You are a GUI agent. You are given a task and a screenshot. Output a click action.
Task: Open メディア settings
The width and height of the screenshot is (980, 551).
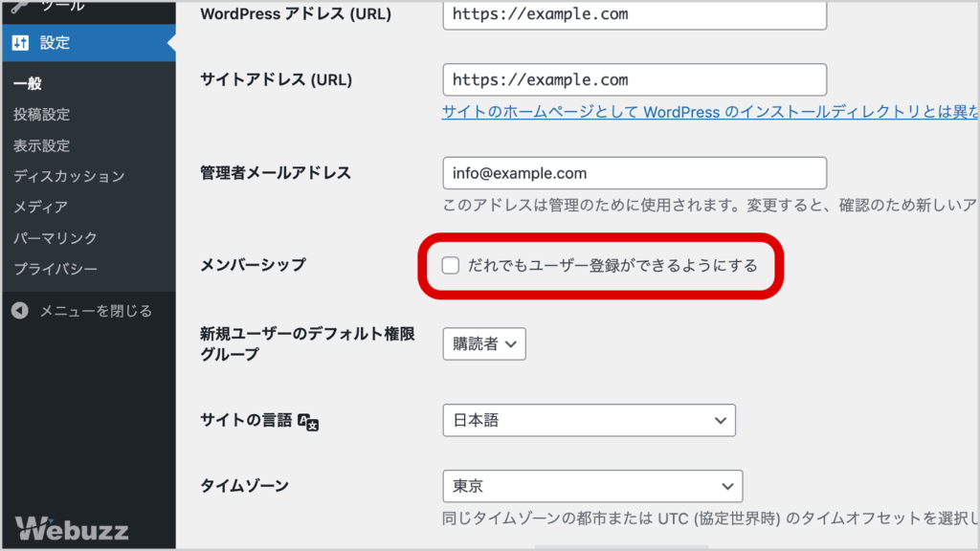tap(40, 207)
